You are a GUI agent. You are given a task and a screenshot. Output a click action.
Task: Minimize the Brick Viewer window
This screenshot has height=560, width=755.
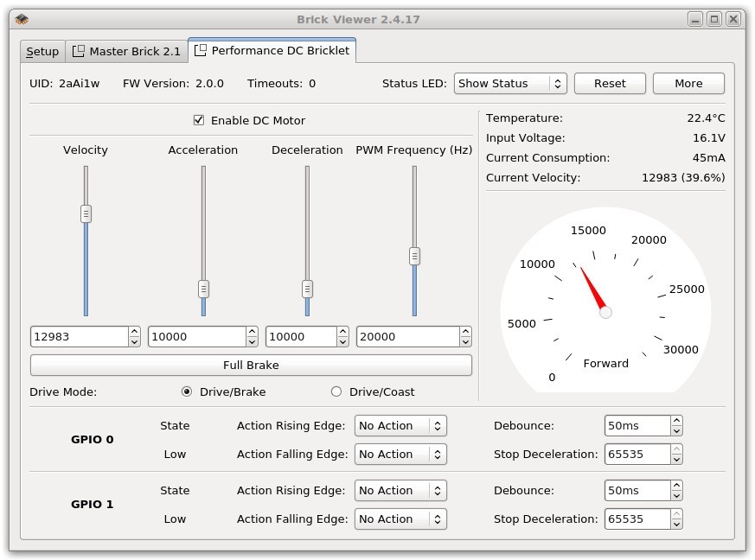[694, 19]
